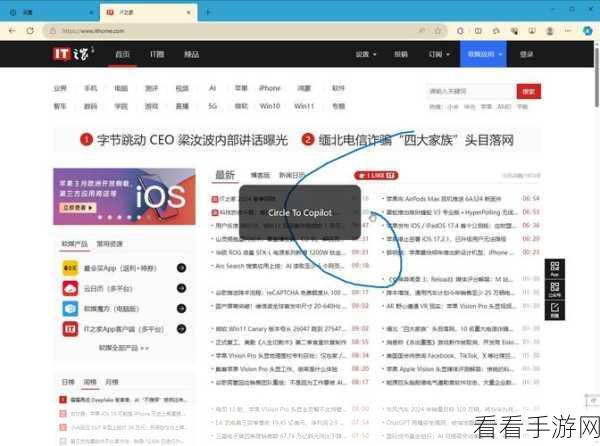Open the Facebook, TikTok, X news item
The image size is (600, 446).
(449, 356)
